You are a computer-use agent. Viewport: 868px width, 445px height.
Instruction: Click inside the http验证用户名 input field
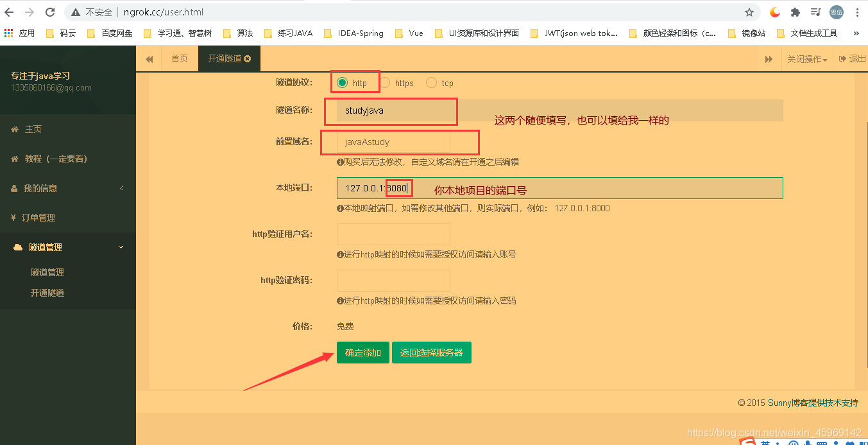point(393,234)
